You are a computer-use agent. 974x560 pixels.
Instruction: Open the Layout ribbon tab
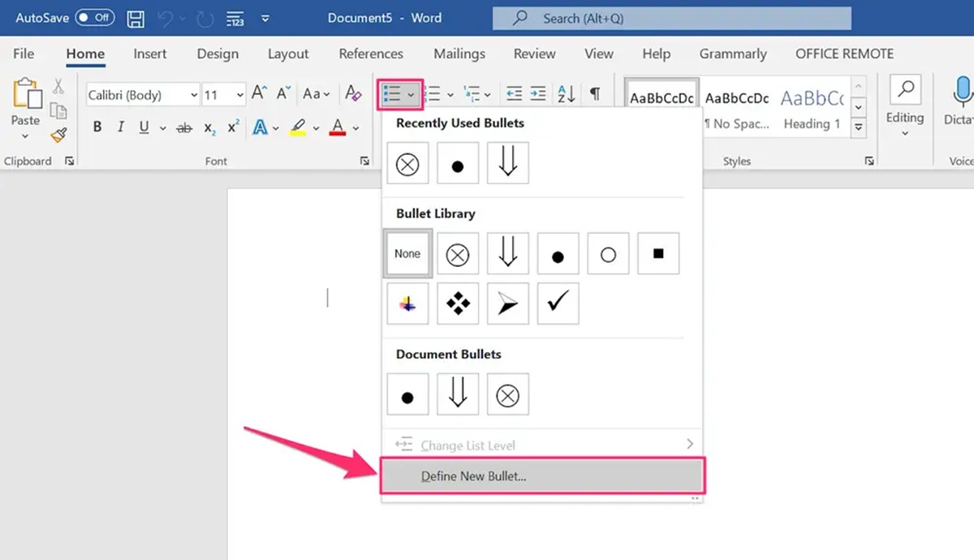tap(288, 54)
